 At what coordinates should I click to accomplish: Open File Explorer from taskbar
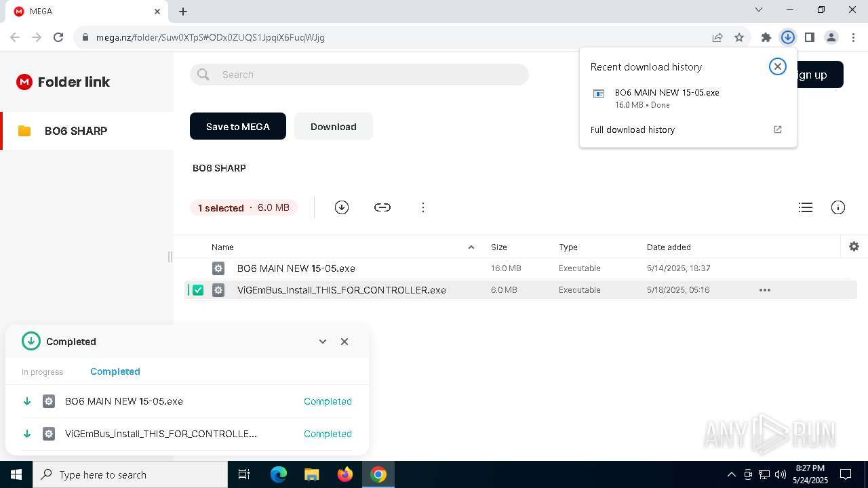coord(311,474)
